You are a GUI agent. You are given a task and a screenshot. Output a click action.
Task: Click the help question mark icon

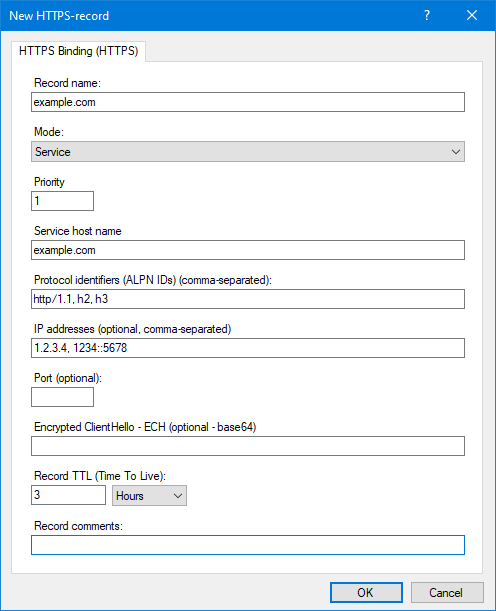click(427, 15)
